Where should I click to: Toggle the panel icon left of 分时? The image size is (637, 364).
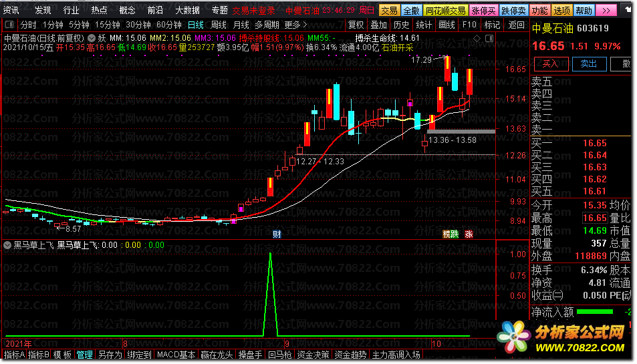click(x=9, y=25)
